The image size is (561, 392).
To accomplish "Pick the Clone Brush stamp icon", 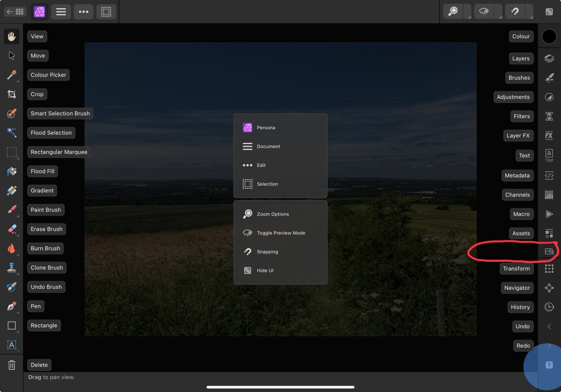I will pos(12,267).
